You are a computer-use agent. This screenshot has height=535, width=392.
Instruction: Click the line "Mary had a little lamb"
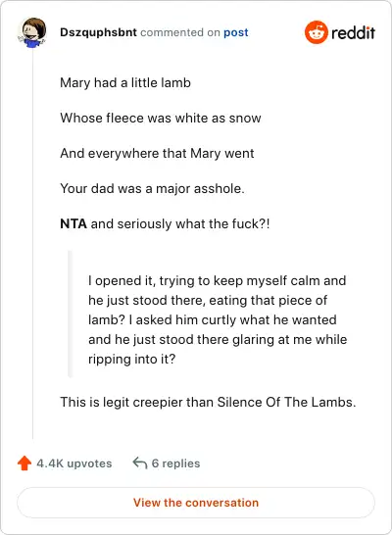(x=125, y=83)
